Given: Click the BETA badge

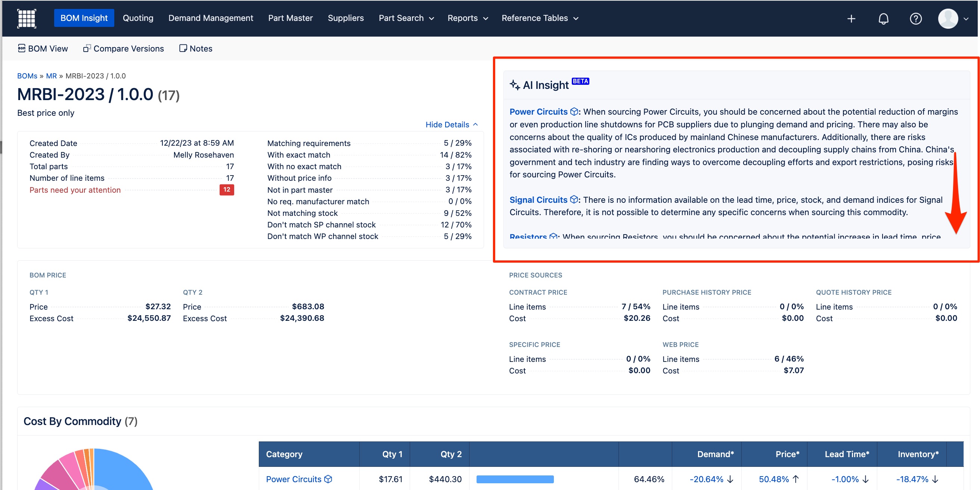Looking at the screenshot, I should [580, 81].
